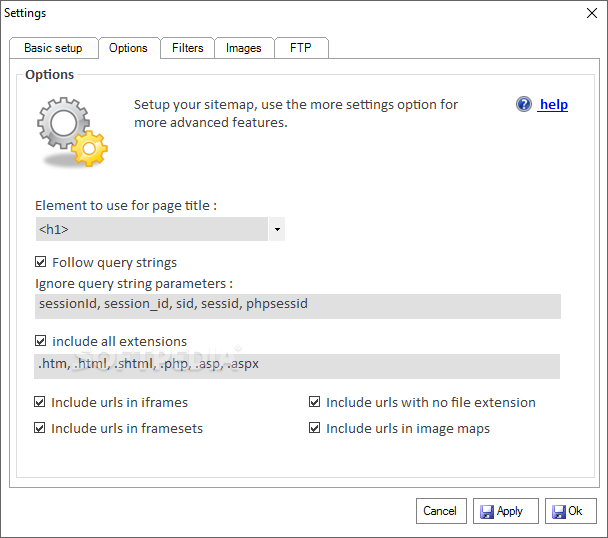Select the Images tab
Screen dimensions: 608x538
click(x=243, y=48)
